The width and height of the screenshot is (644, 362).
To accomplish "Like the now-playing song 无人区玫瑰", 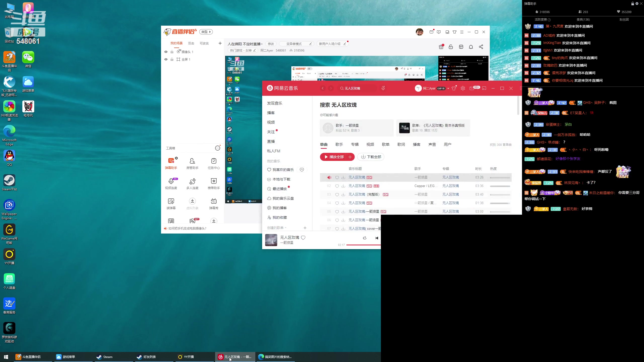I will pyautogui.click(x=303, y=238).
